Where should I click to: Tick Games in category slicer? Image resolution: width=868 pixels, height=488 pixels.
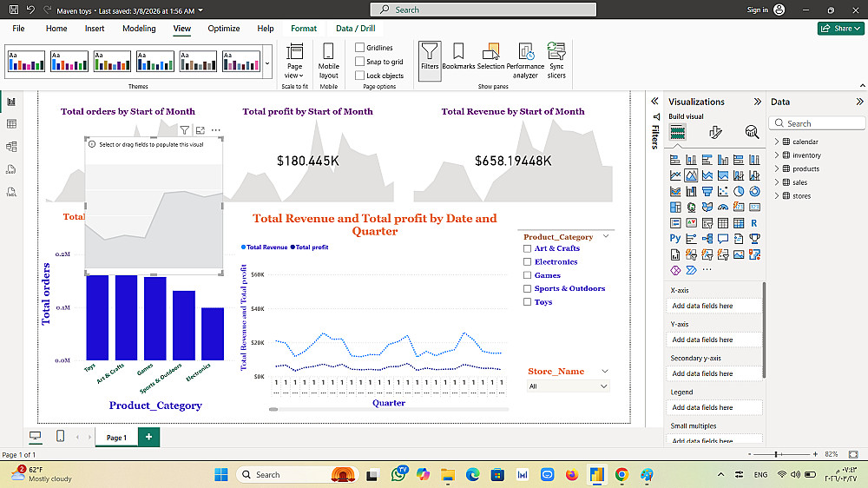[527, 275]
